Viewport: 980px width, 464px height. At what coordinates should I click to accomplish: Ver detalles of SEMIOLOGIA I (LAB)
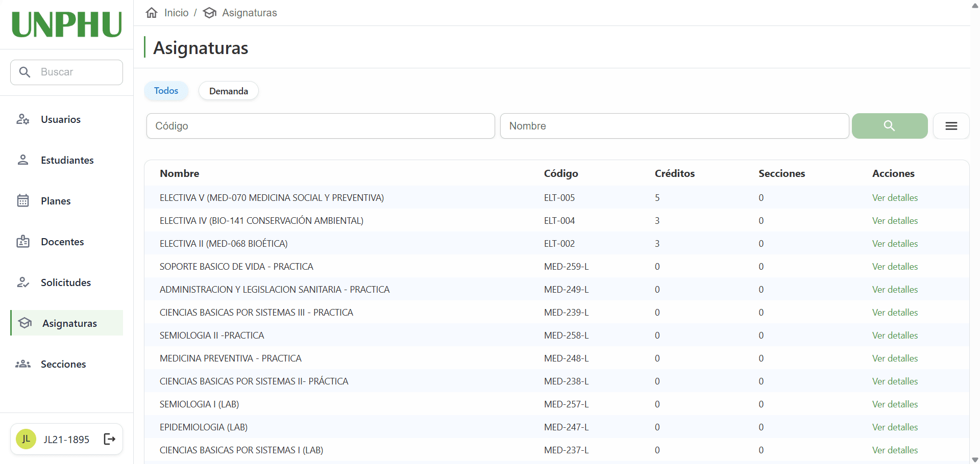tap(895, 404)
